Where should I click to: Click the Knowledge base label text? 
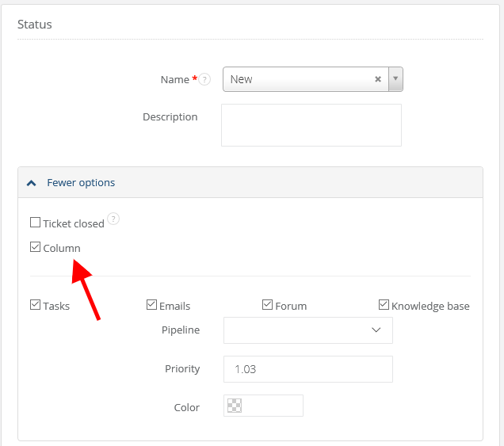430,306
